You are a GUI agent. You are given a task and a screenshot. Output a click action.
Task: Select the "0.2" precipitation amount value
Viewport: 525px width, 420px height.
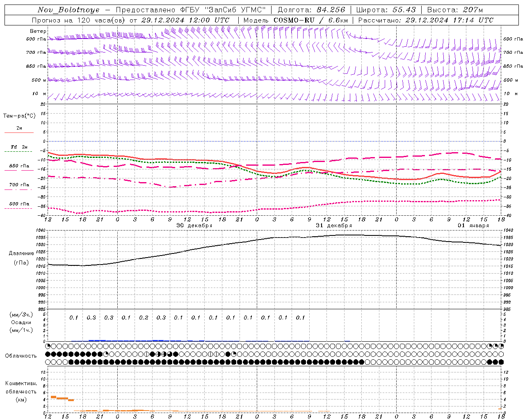click(144, 317)
